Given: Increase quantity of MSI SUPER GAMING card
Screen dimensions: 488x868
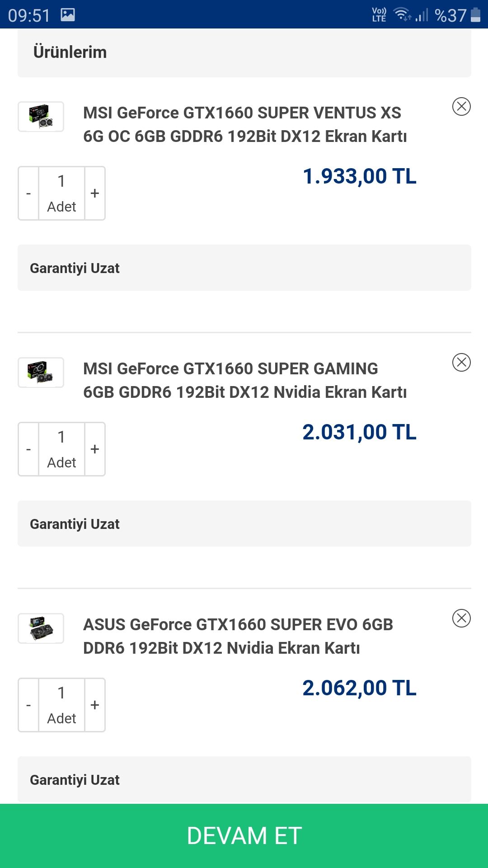Looking at the screenshot, I should point(95,449).
